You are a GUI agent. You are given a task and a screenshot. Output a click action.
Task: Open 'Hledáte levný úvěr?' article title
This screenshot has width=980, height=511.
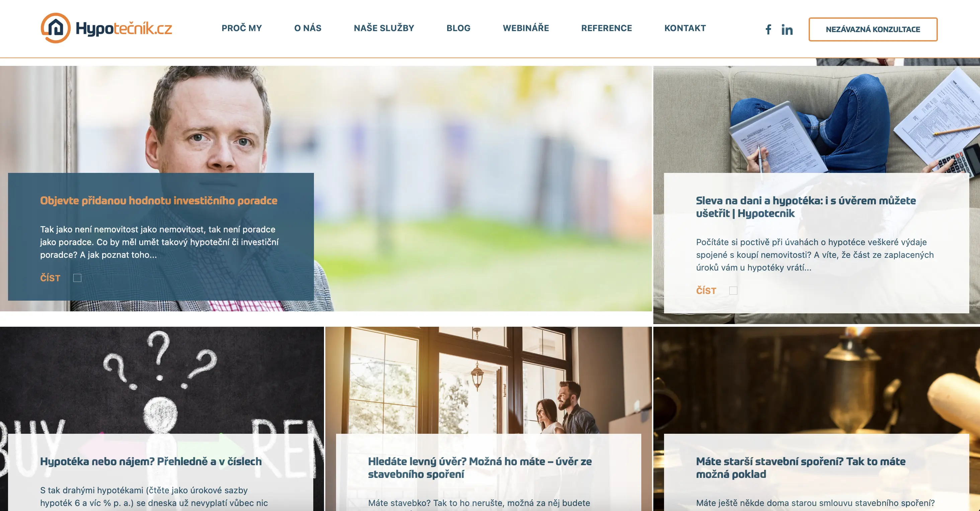[x=480, y=468]
